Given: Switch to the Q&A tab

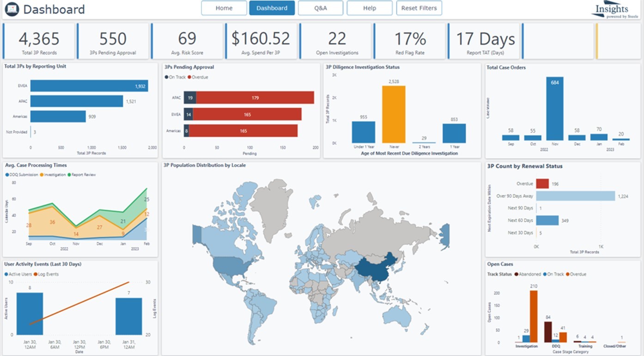Looking at the screenshot, I should pyautogui.click(x=321, y=8).
